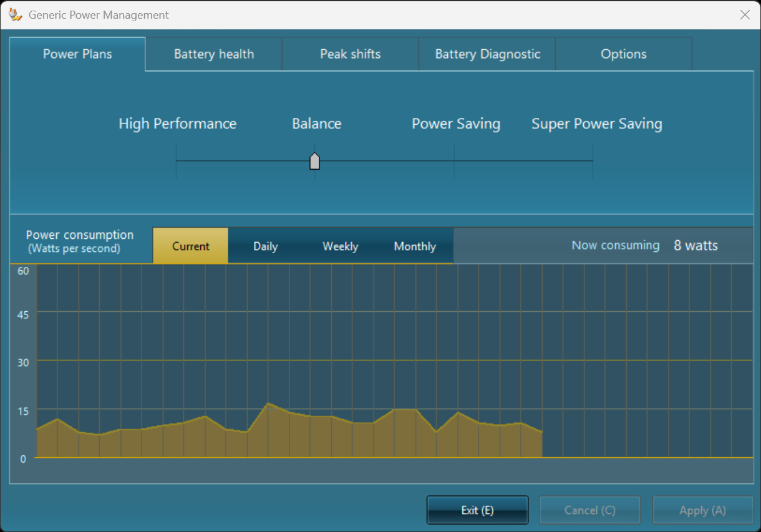Click the Super Power Saving label
761x532 pixels.
click(x=597, y=123)
